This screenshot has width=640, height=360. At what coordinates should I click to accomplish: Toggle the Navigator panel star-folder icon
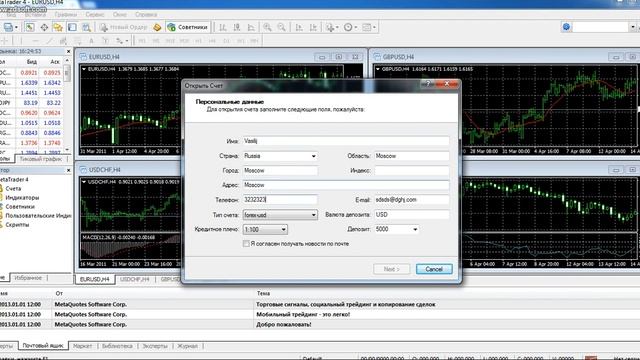pos(58,27)
